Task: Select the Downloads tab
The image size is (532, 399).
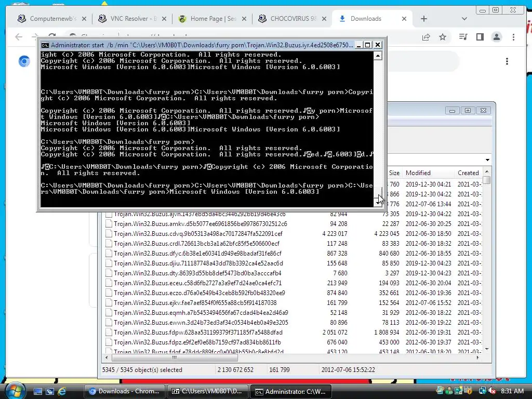Action: 373,19
